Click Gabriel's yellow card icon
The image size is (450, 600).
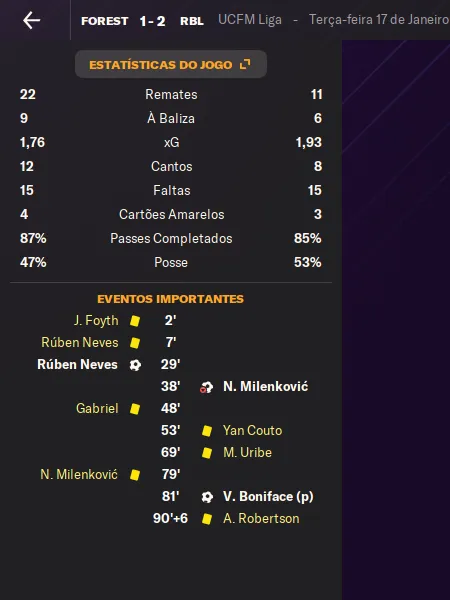[135, 409]
